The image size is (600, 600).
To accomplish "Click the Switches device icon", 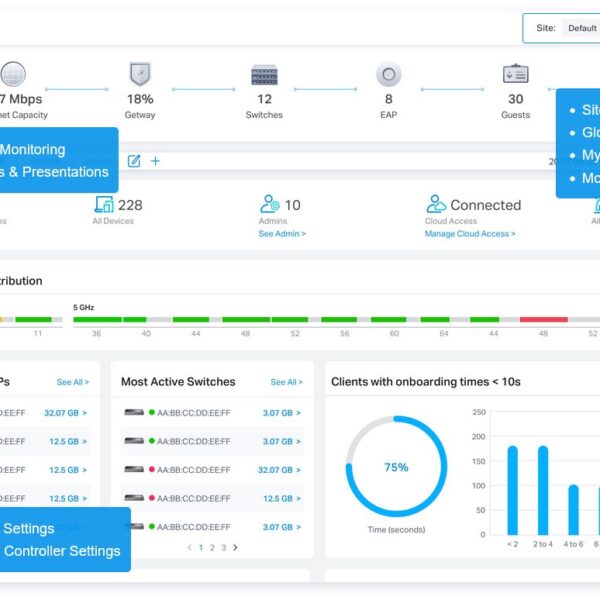I will click(264, 75).
